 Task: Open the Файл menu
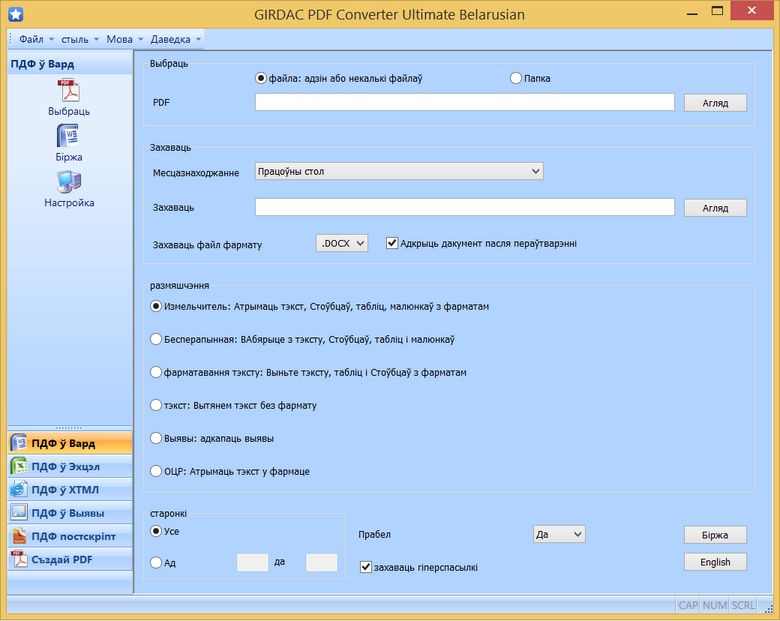(35, 39)
